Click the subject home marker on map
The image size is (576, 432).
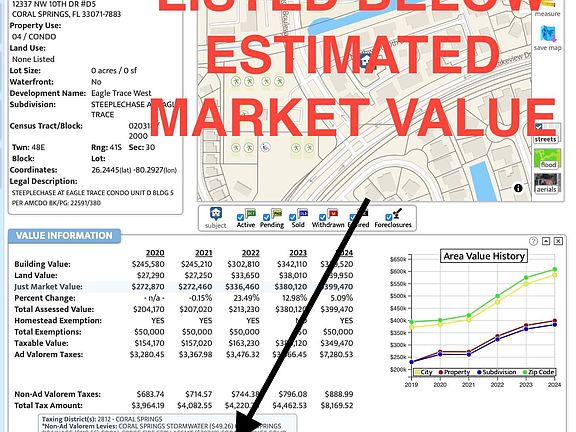pyautogui.click(x=365, y=60)
